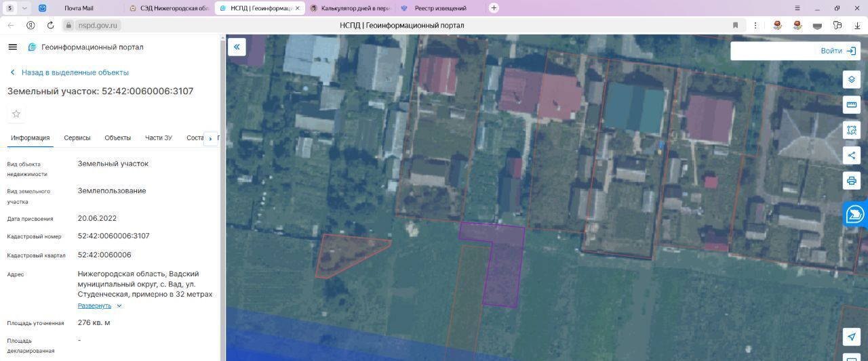The height and width of the screenshot is (361, 868).
Task: Open the partially visible Соста… tab
Action: (195, 137)
